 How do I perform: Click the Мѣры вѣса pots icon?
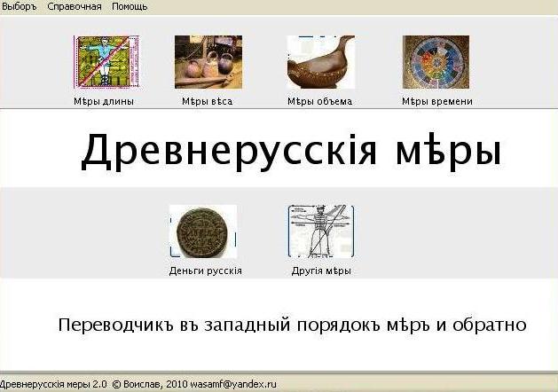pyautogui.click(x=208, y=62)
